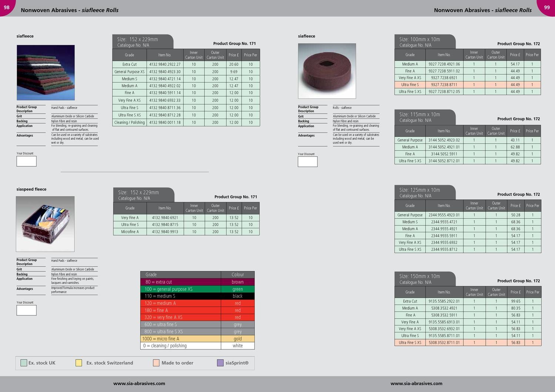
Task: Select '600 = ultra fine S' grey row
Action: tap(198, 324)
